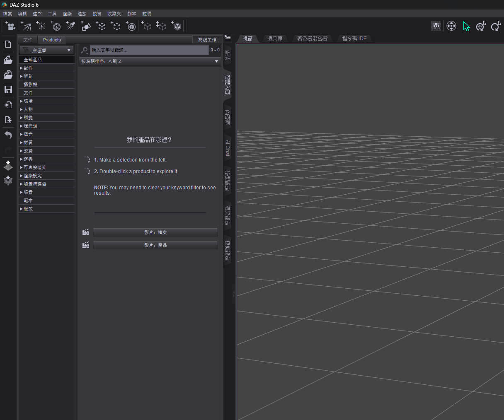Open the 收藏夾 menu
This screenshot has height=420, width=504.
click(x=114, y=14)
